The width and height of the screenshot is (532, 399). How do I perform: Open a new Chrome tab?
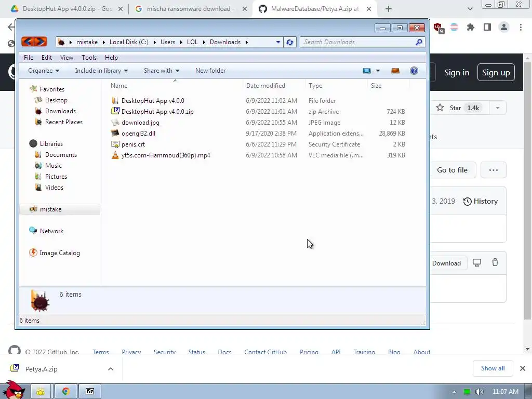[x=389, y=9]
